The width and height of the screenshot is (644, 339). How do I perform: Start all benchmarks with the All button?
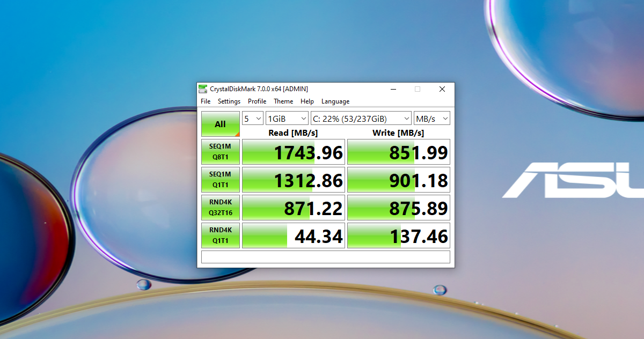point(221,124)
